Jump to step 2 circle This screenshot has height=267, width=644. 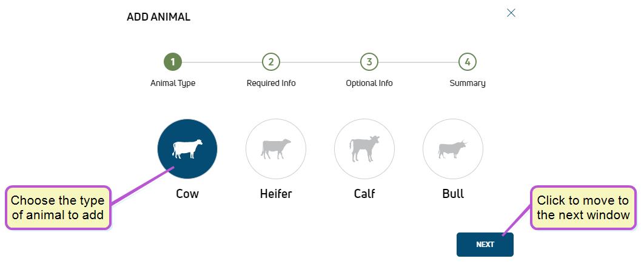point(271,62)
